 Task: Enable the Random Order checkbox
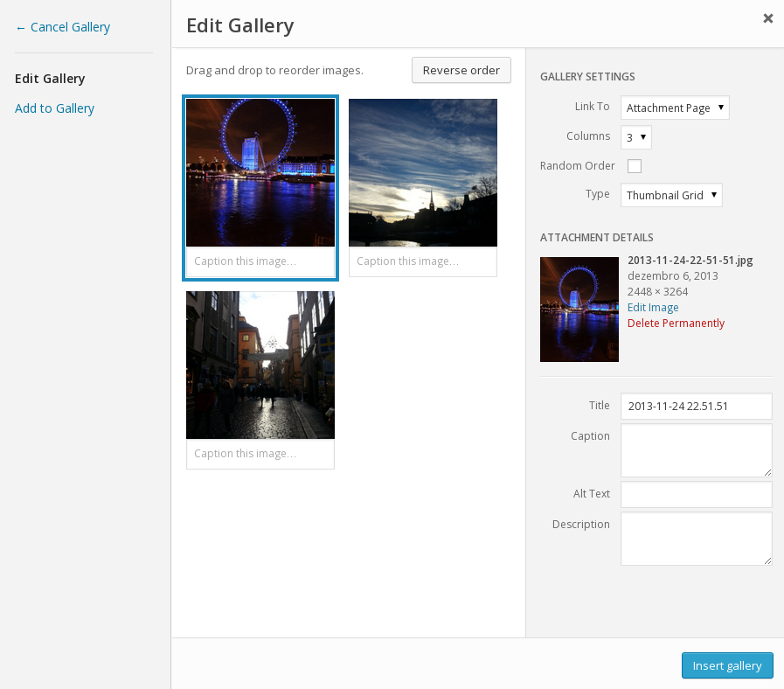tap(634, 165)
